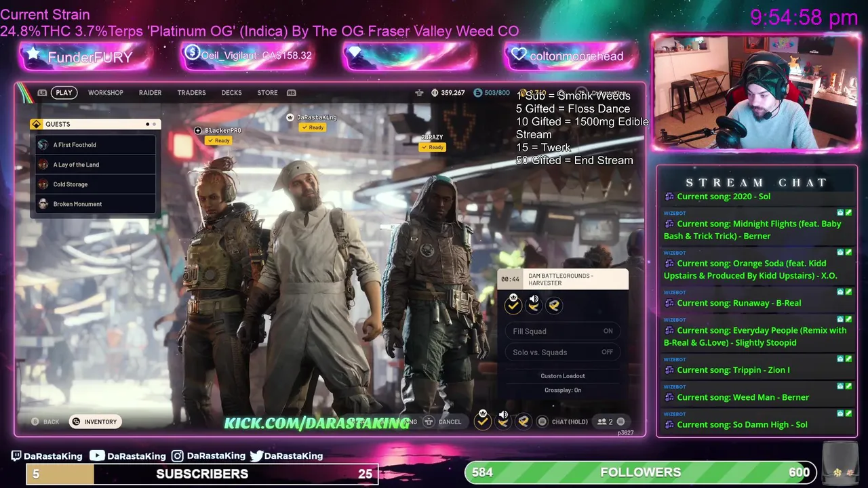Image resolution: width=868 pixels, height=488 pixels.
Task: Select the second quests page dot
Action: [154, 124]
